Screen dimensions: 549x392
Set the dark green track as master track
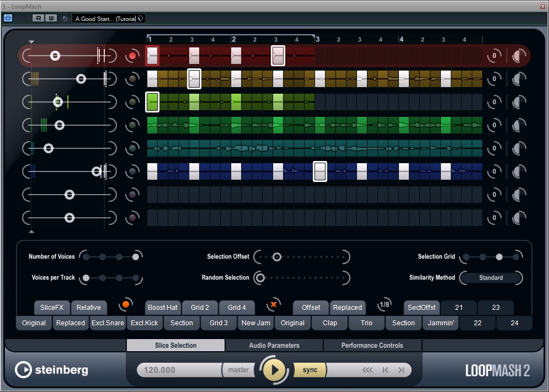(132, 125)
